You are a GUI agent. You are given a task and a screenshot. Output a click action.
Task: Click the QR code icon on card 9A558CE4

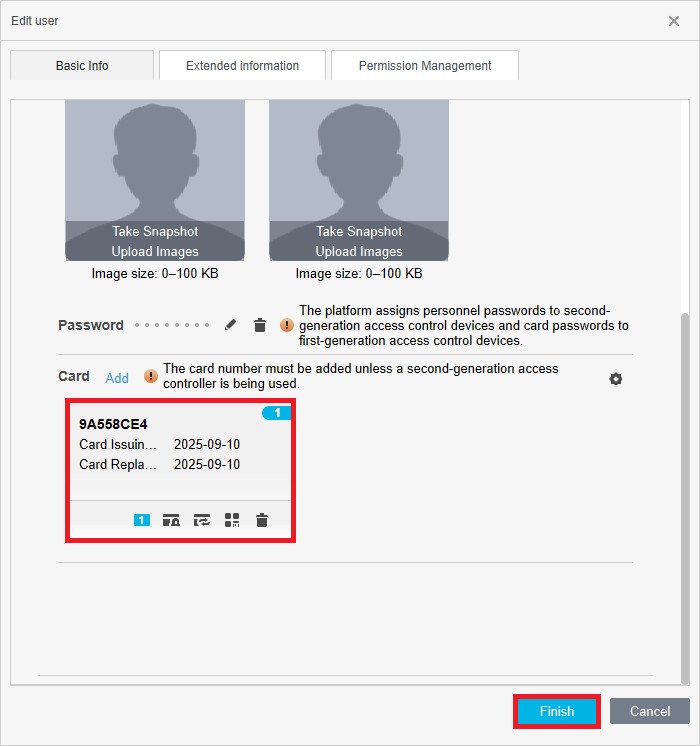coord(232,520)
